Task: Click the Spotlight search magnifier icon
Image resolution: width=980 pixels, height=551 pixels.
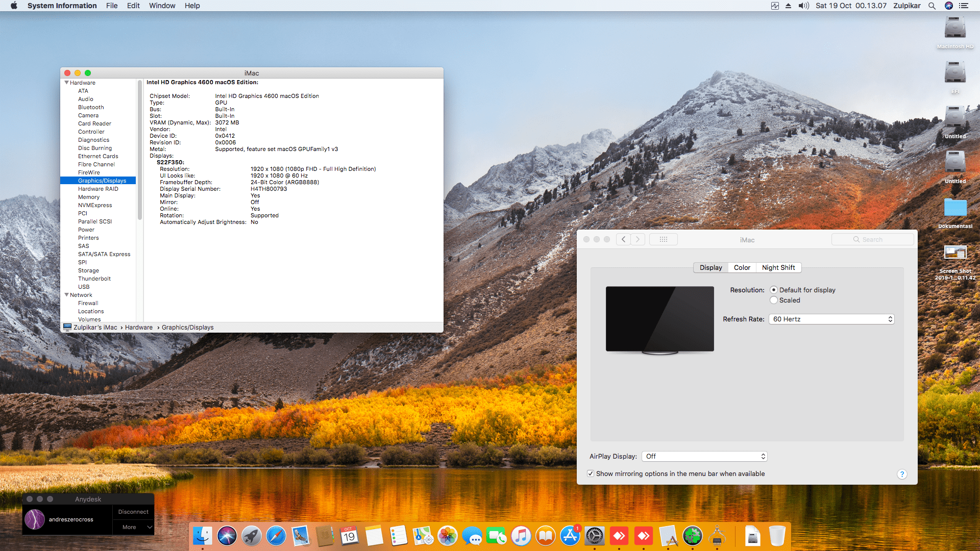Action: click(932, 6)
